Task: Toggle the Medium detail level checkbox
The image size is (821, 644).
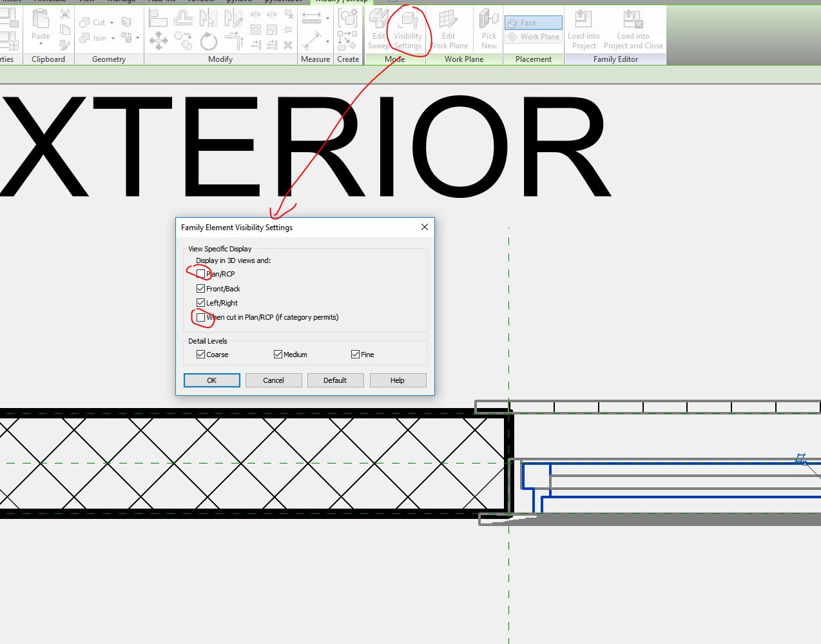Action: coord(278,355)
